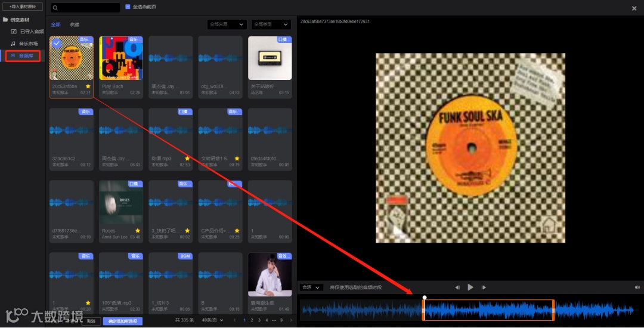Viewport: 644px width, 328px height.
Task: Click the 创意素材 folder icon
Action: (5, 19)
